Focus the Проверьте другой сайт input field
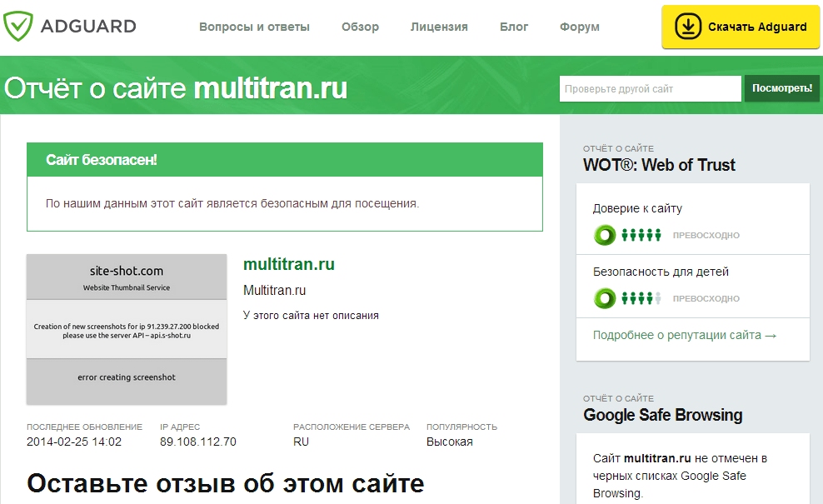The height and width of the screenshot is (504, 823). 651,89
